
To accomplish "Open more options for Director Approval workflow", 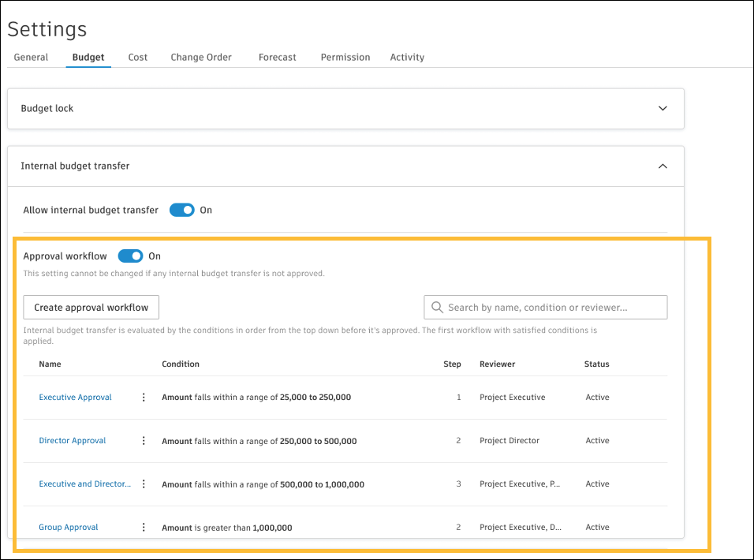I will pyautogui.click(x=144, y=441).
